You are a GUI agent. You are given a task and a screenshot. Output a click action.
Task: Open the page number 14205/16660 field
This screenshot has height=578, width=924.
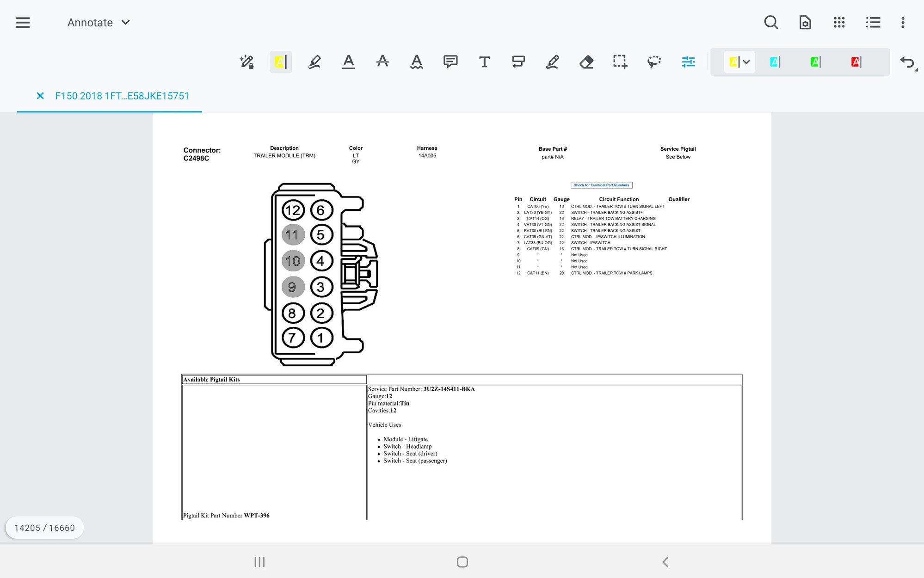pyautogui.click(x=44, y=527)
